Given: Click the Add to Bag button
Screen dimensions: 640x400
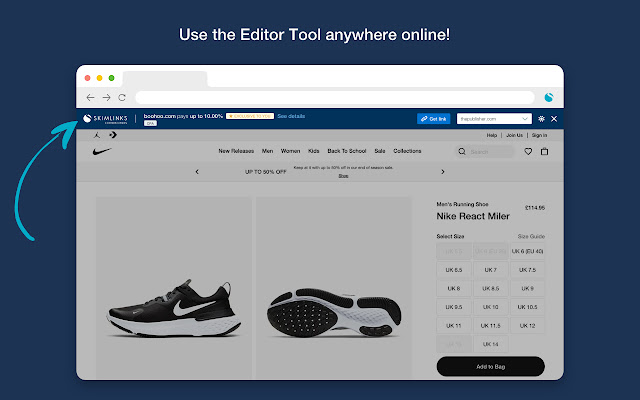Looking at the screenshot, I should click(490, 367).
